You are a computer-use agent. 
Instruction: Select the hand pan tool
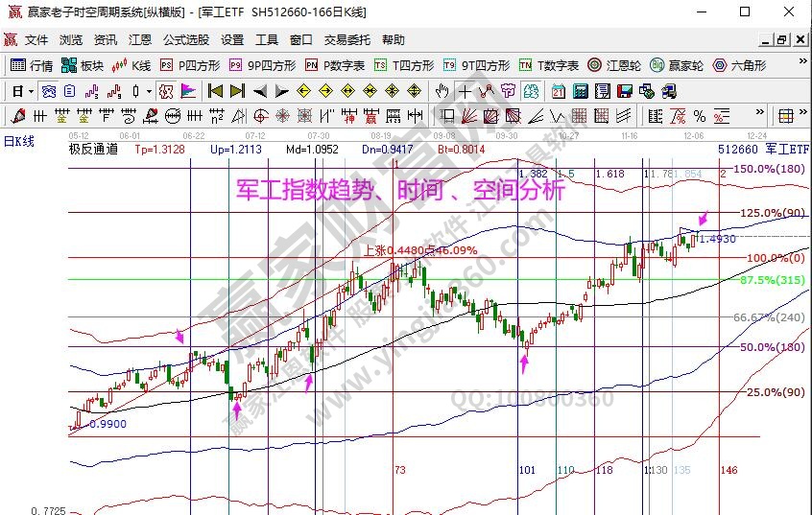pos(442,91)
